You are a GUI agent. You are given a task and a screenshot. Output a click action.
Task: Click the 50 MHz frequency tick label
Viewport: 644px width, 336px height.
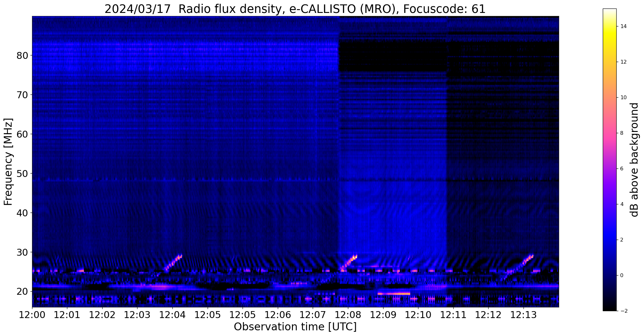(22, 174)
